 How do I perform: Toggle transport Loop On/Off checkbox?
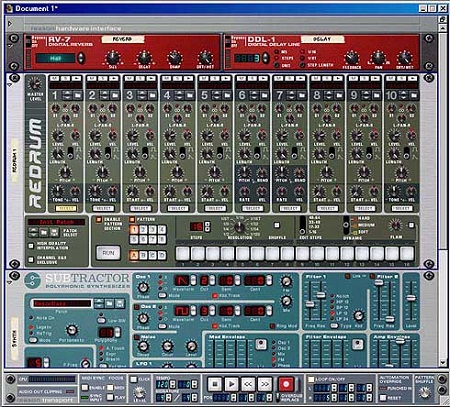click(x=311, y=380)
